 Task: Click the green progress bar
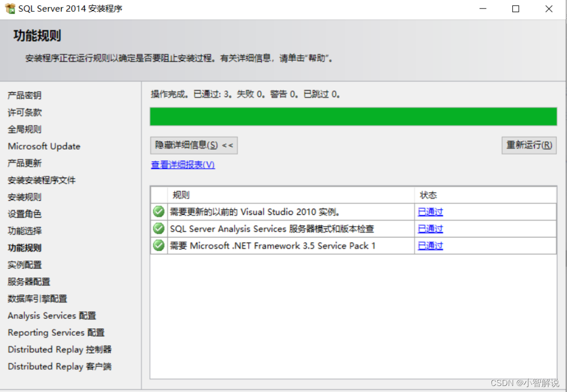pos(353,116)
